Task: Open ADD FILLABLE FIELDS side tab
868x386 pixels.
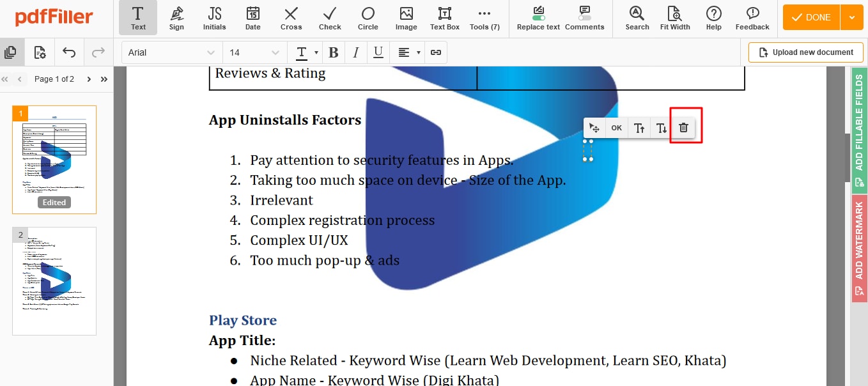Action: pyautogui.click(x=859, y=130)
